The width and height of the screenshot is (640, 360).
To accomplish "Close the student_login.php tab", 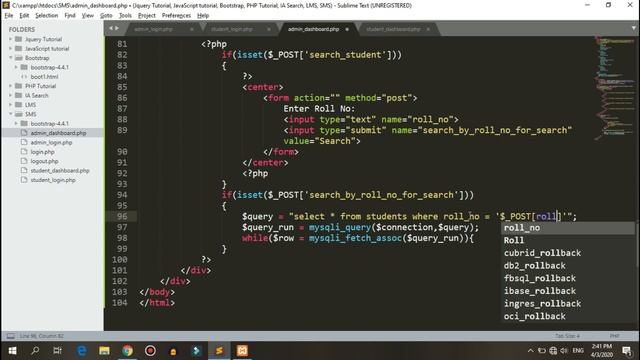I will point(269,29).
